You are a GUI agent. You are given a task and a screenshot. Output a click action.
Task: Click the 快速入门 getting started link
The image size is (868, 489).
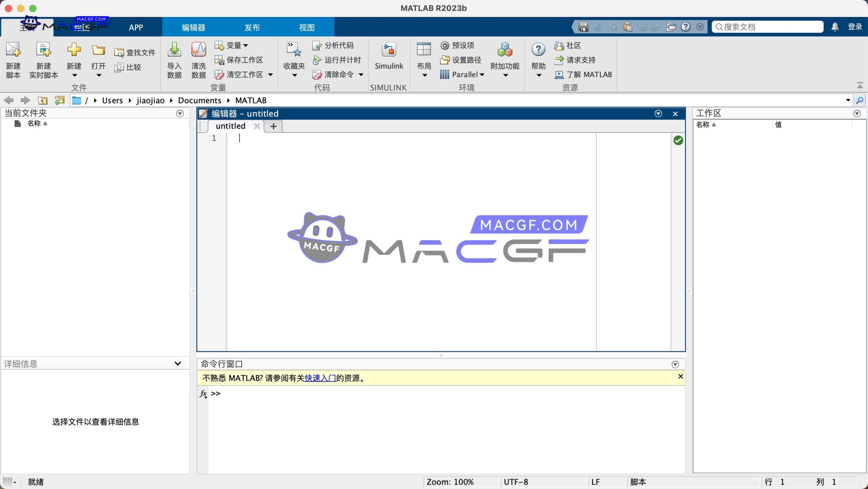[x=319, y=378]
